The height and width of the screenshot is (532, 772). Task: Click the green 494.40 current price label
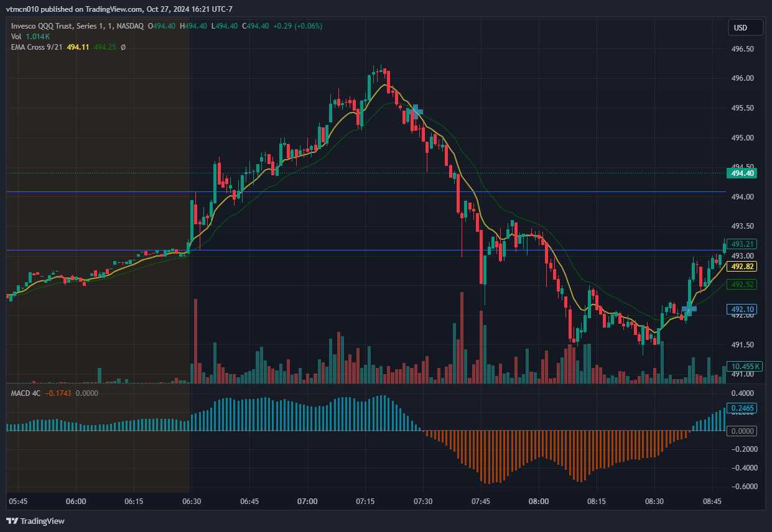point(743,173)
